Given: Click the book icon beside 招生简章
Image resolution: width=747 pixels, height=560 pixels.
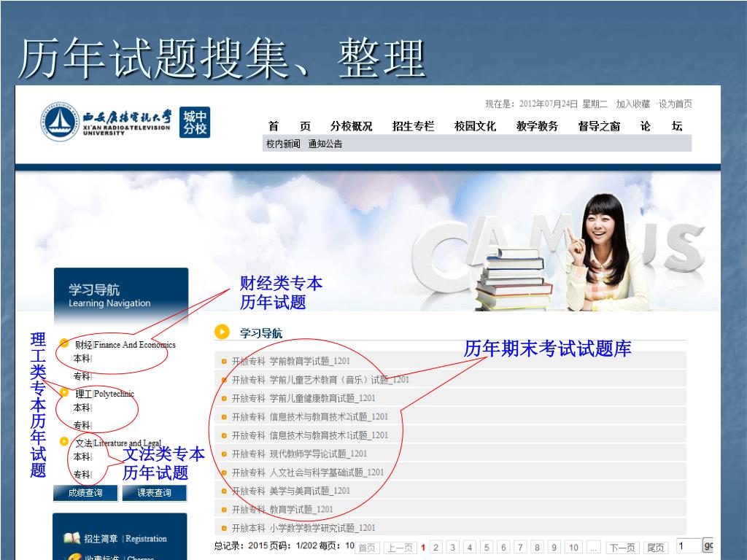Looking at the screenshot, I should pyautogui.click(x=71, y=538).
